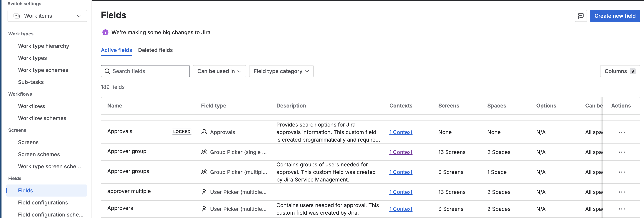Click the LOCKED badge on Approvals
This screenshot has width=644, height=218.
click(x=182, y=132)
